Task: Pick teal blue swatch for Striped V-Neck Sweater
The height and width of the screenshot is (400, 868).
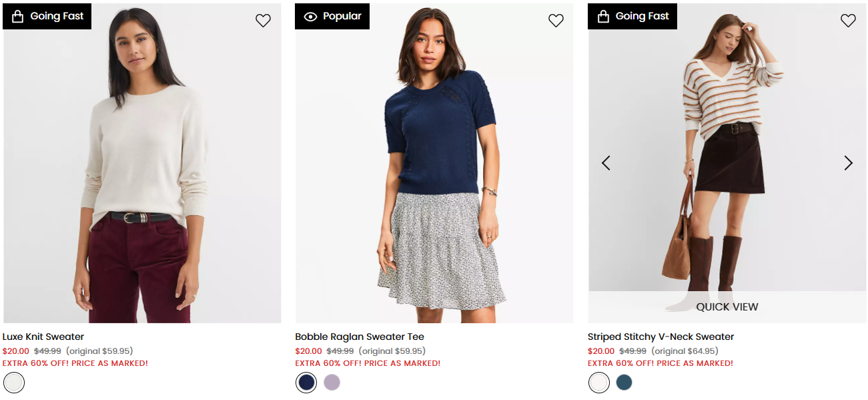Action: click(624, 383)
